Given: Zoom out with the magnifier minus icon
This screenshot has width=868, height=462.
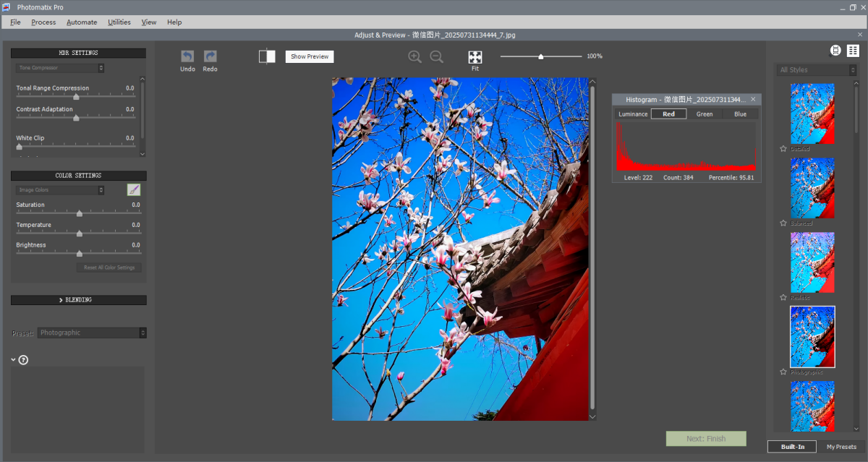Looking at the screenshot, I should click(437, 57).
